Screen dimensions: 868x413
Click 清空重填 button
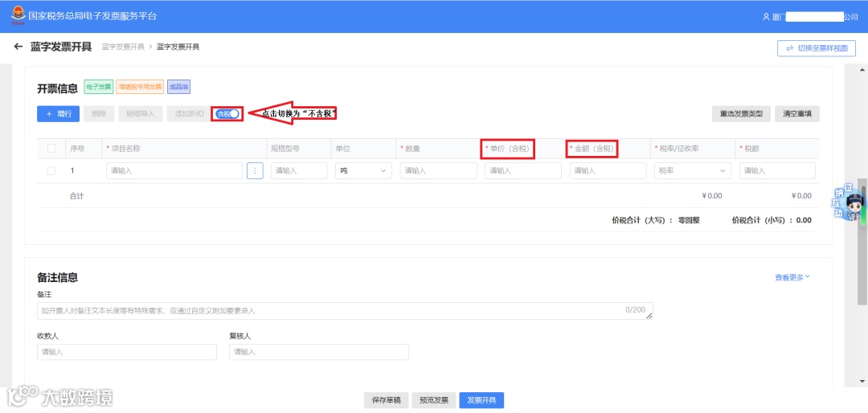797,114
